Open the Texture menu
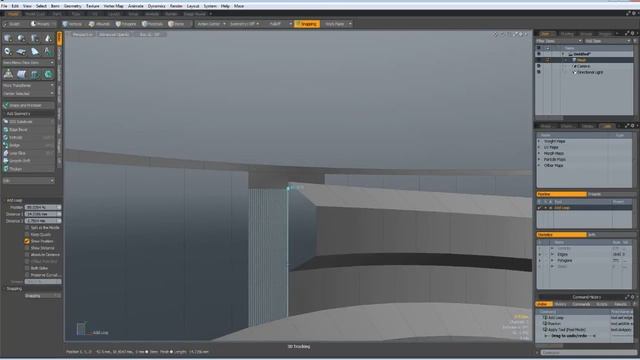 (x=93, y=6)
